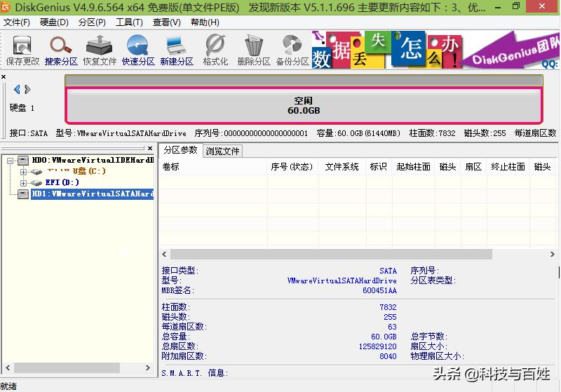This screenshot has height=392, width=561.
Task: Open the 工具(T) menu
Action: [x=129, y=22]
